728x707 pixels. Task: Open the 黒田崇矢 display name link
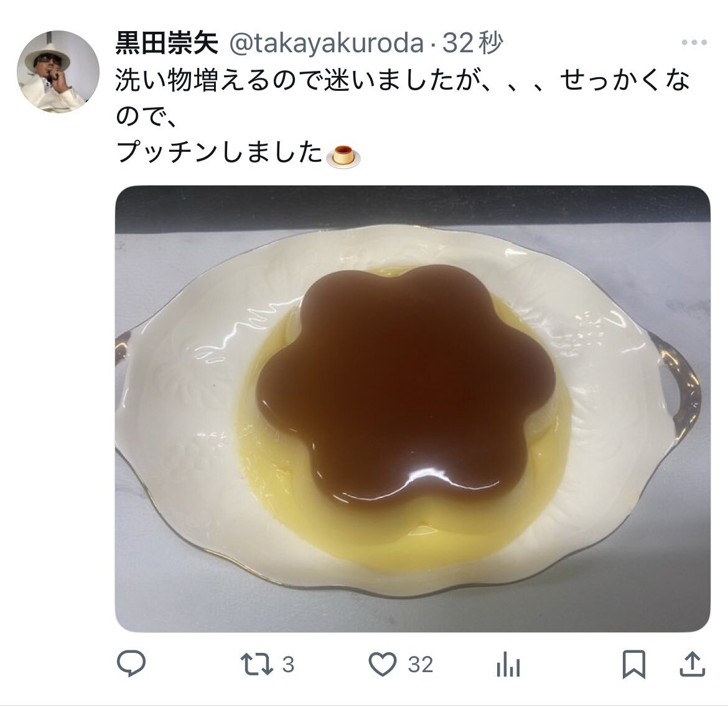click(x=167, y=43)
